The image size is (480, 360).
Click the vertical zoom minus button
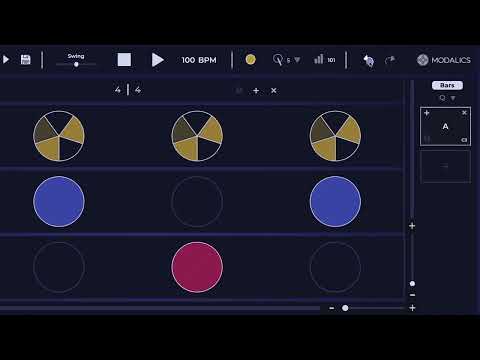pyautogui.click(x=412, y=295)
